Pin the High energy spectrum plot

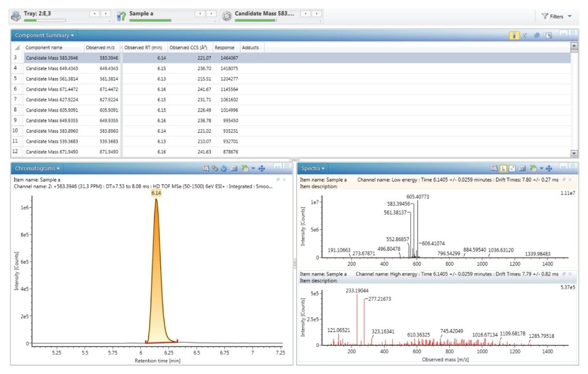(564, 273)
